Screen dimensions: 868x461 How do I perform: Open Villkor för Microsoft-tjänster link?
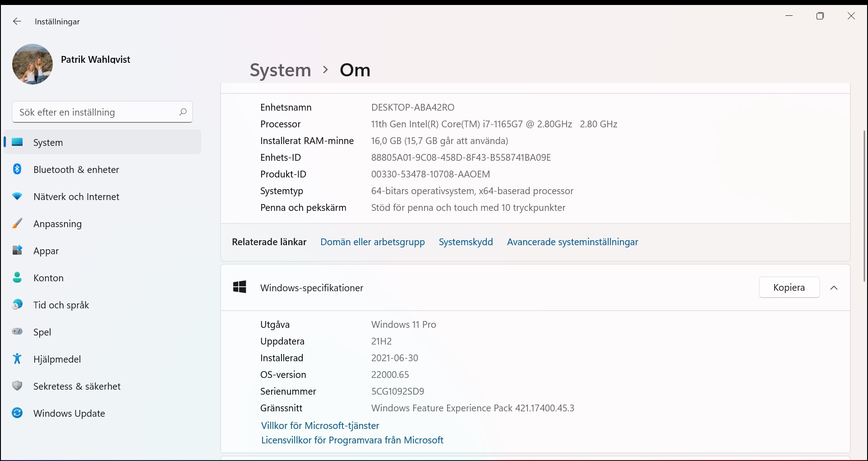click(320, 425)
